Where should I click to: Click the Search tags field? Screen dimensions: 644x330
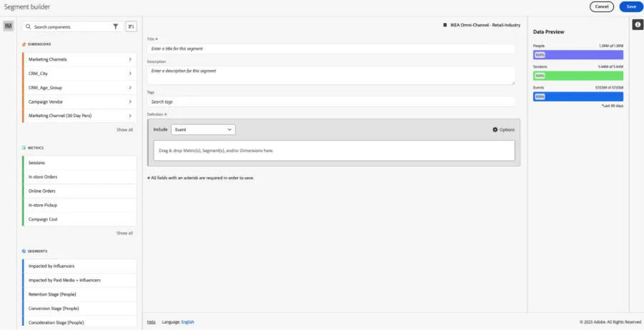coord(331,101)
